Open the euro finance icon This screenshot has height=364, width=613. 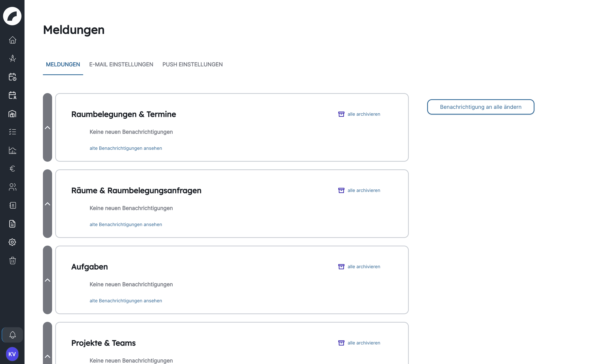12,169
